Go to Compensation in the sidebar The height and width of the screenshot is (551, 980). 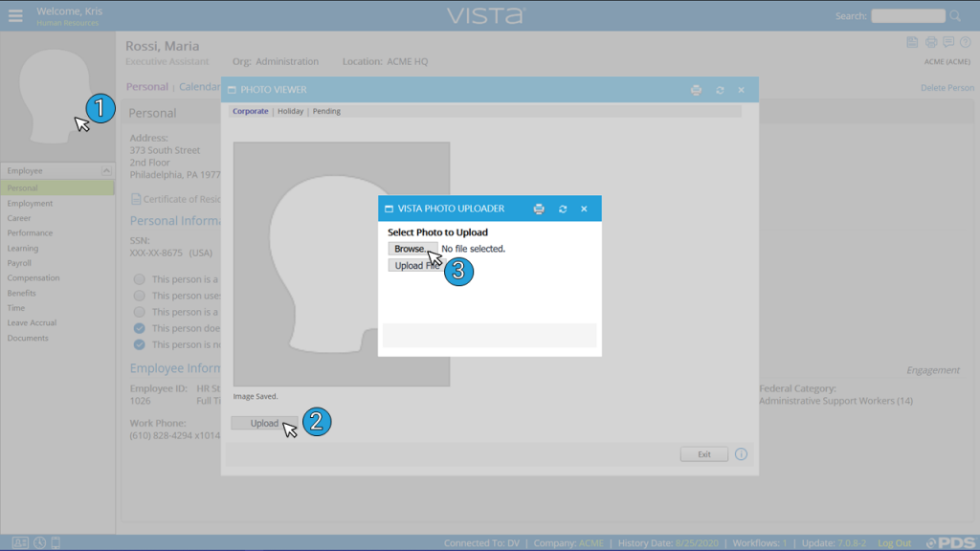33,278
